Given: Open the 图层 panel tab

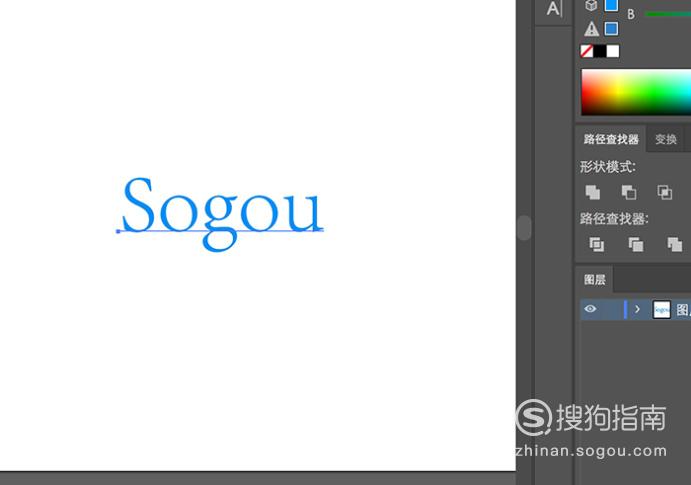Looking at the screenshot, I should (x=594, y=280).
